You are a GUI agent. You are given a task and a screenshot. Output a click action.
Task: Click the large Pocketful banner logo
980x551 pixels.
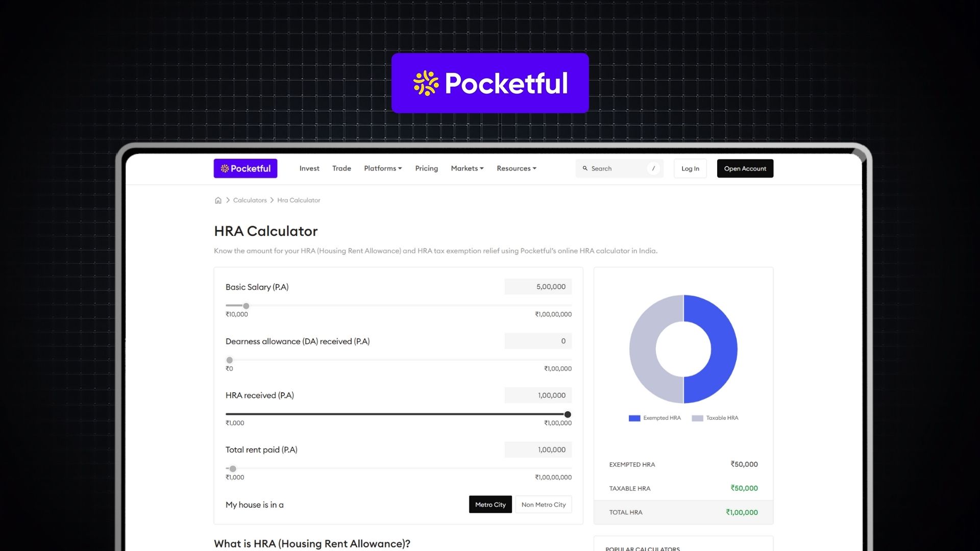tap(490, 83)
